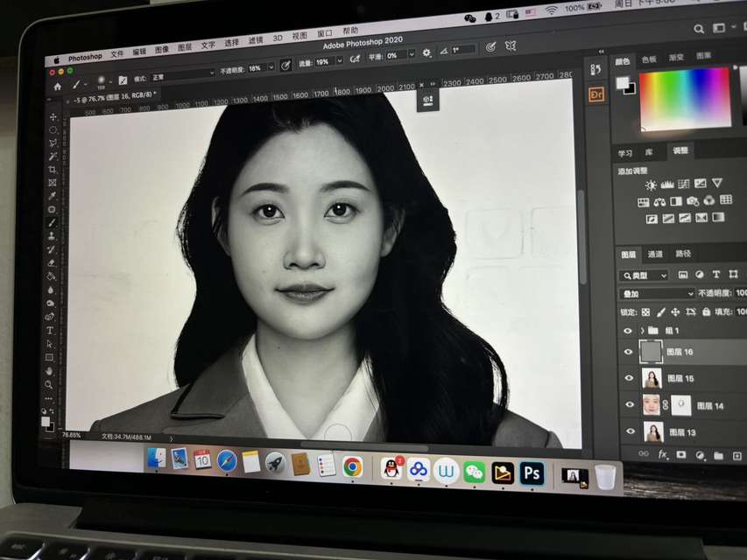The height and width of the screenshot is (560, 747).
Task: Hide layer 图层 15
Action: tap(629, 378)
